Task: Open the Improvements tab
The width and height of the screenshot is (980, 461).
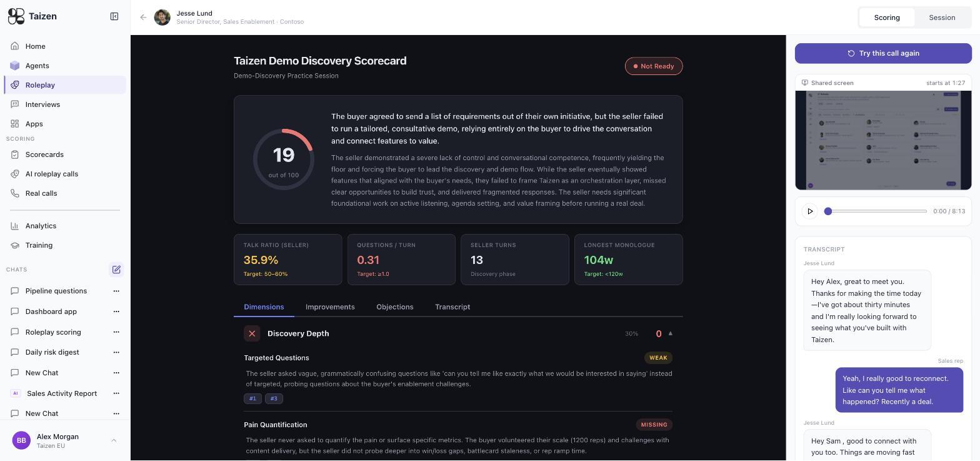Action: pyautogui.click(x=330, y=307)
